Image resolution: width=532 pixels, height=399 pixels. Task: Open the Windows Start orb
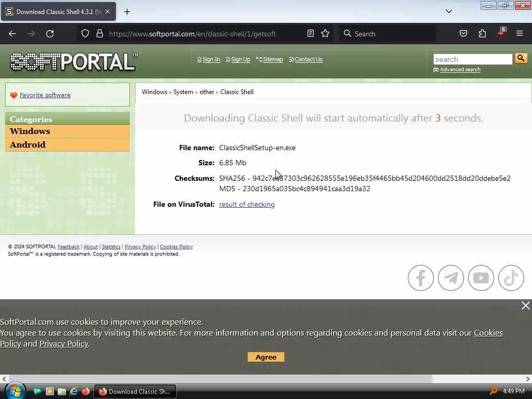coord(15,391)
